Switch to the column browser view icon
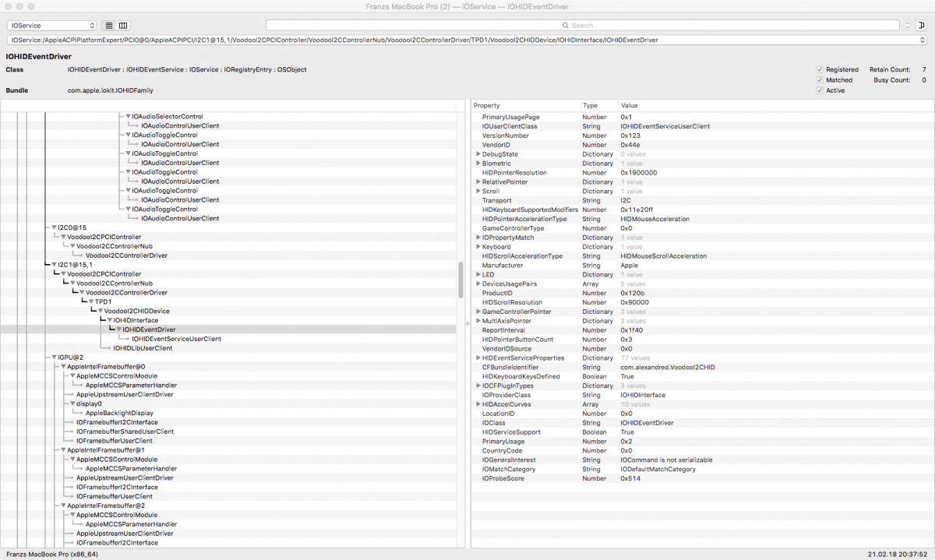935x560 pixels. [x=123, y=26]
